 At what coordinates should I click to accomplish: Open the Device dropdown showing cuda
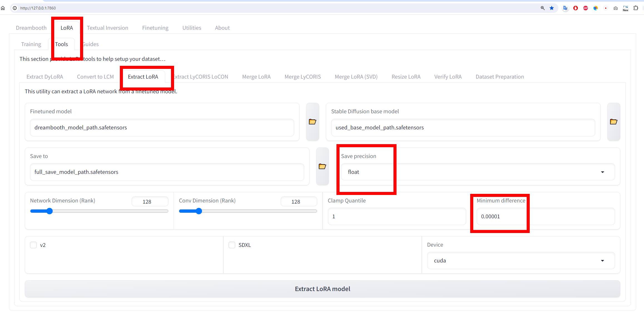[521, 261]
